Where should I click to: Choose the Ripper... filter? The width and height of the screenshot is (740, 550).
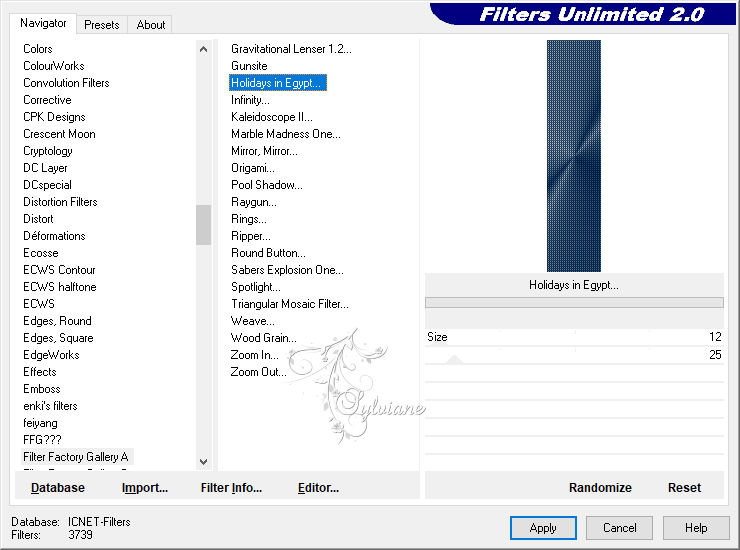(x=251, y=236)
